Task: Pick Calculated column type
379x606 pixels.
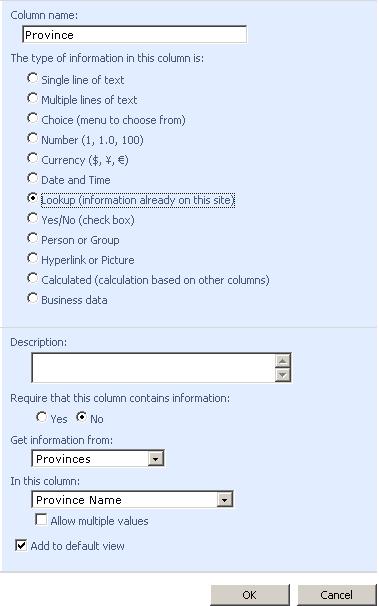Action: click(x=32, y=278)
